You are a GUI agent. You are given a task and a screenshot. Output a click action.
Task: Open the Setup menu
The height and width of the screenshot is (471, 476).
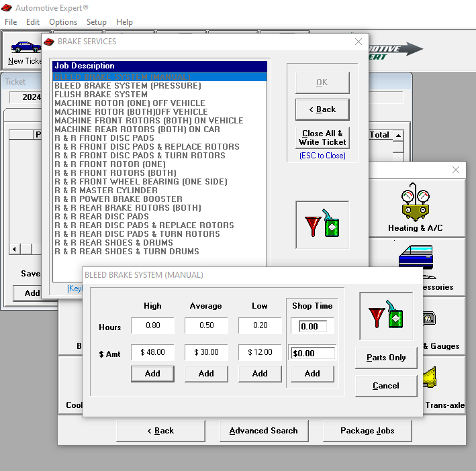pos(96,22)
